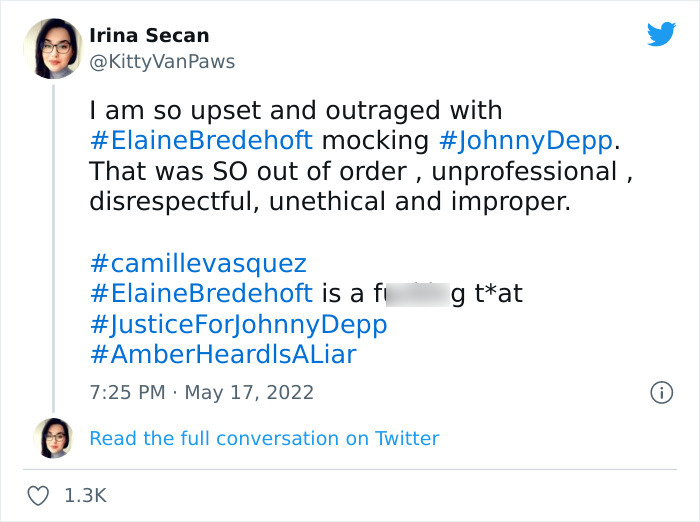
Task: Click Irina Secan's large profile picture
Action: coord(52,49)
